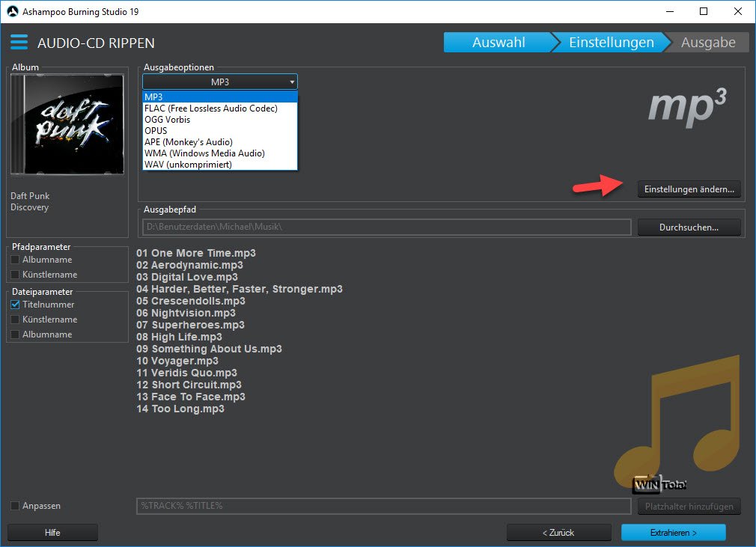Choose OGG Vorbis format
Viewport: 756px width, 547px height.
click(220, 120)
